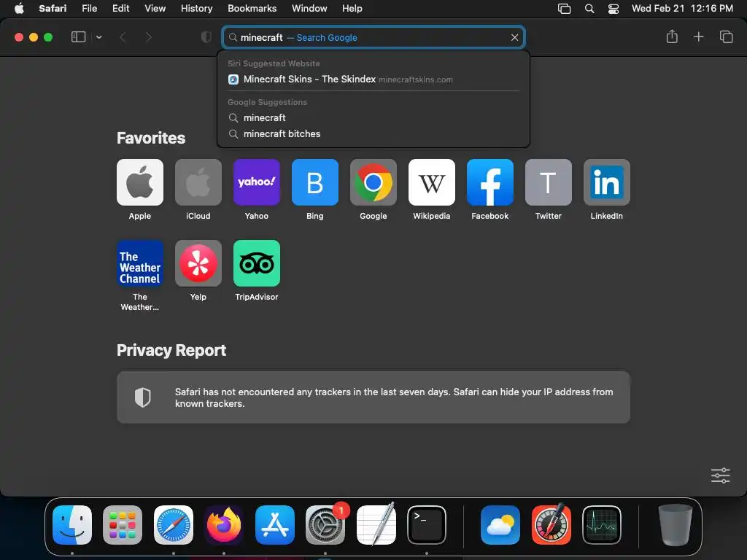Image resolution: width=747 pixels, height=560 pixels.
Task: Toggle the Safari sidebar button
Action: click(78, 37)
